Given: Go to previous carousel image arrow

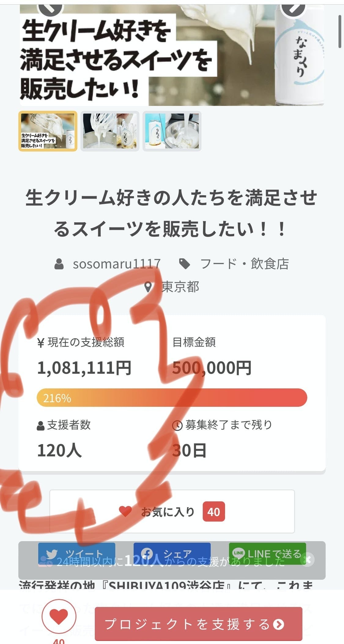Looking at the screenshot, I should 51,9.
